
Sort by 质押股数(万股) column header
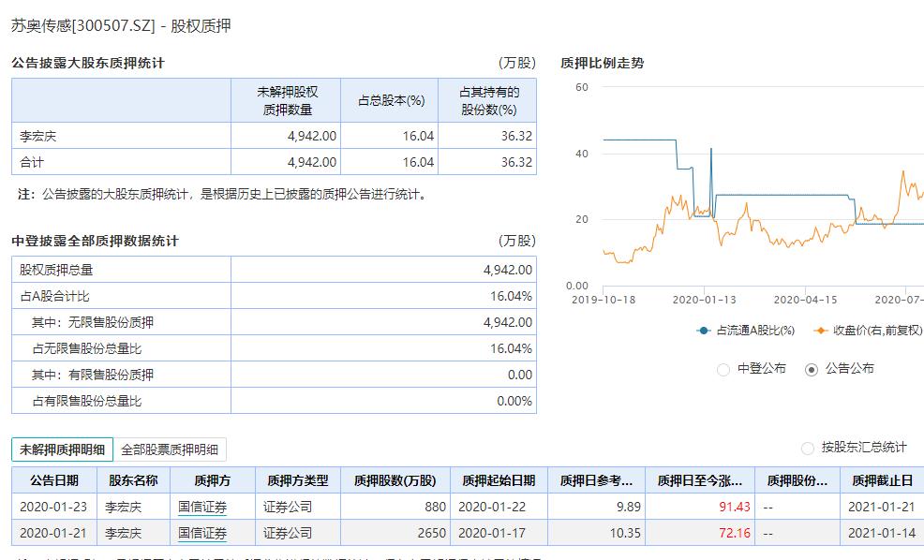pyautogui.click(x=395, y=480)
